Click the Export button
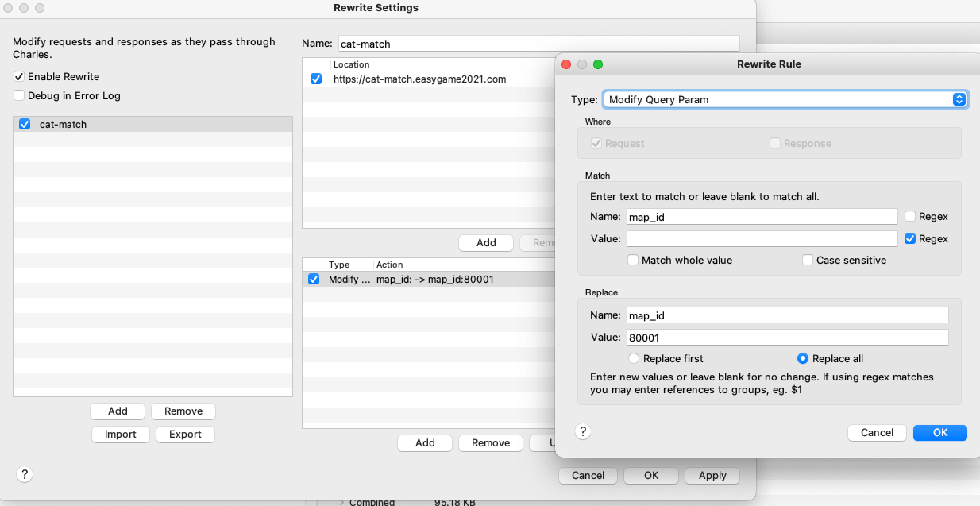This screenshot has height=506, width=980. tap(185, 434)
